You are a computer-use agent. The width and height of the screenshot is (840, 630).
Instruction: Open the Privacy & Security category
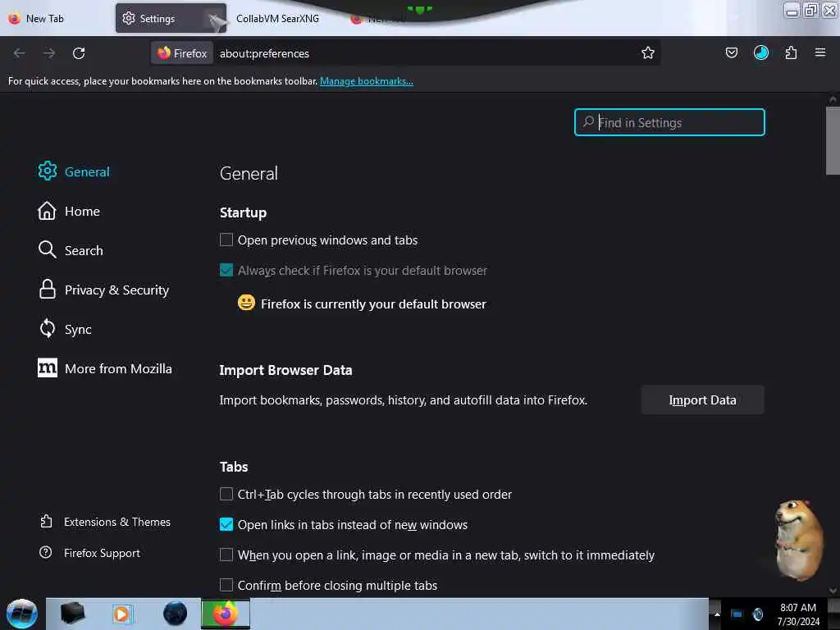pyautogui.click(x=116, y=290)
